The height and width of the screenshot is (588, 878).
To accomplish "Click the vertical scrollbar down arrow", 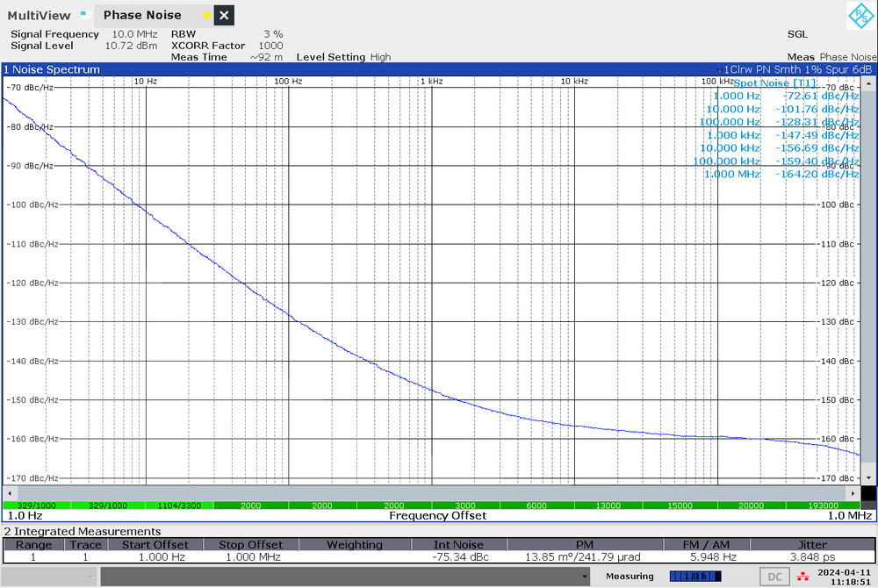I will (x=868, y=477).
